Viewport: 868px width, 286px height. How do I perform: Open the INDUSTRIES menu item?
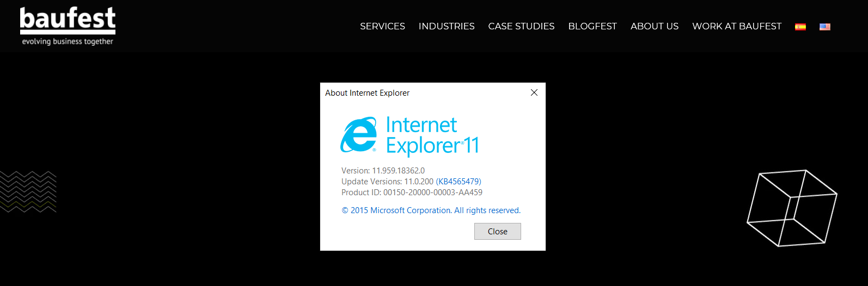click(447, 26)
